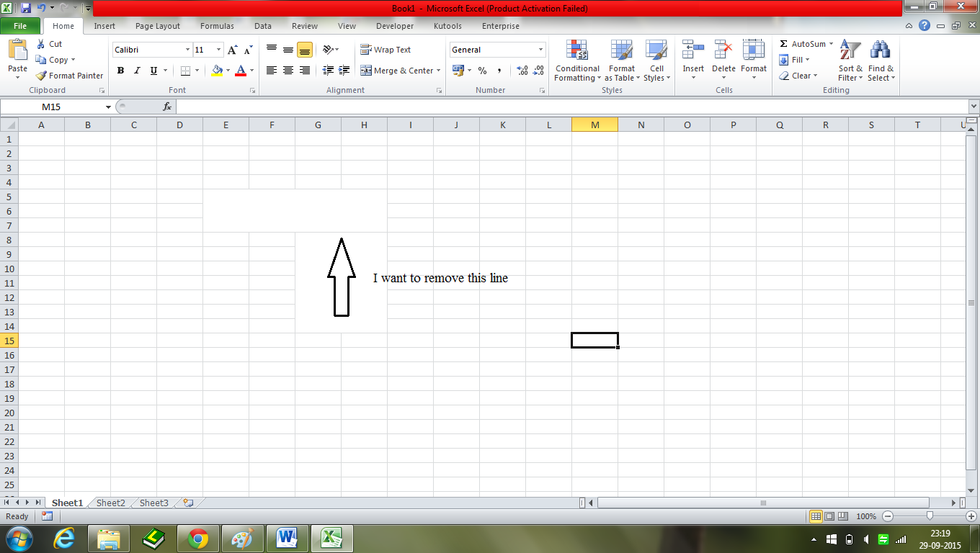
Task: Click the Insert cells icon
Action: (x=693, y=50)
